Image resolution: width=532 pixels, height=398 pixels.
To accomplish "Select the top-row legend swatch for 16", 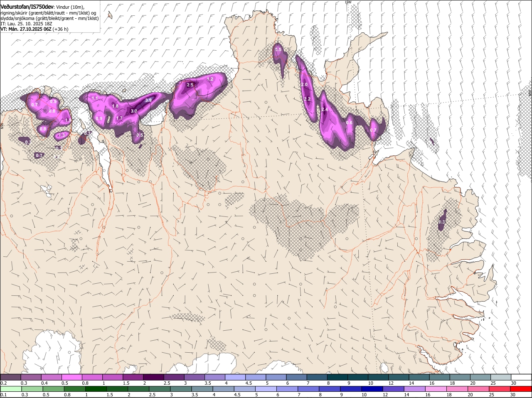I will pyautogui.click(x=440, y=377).
